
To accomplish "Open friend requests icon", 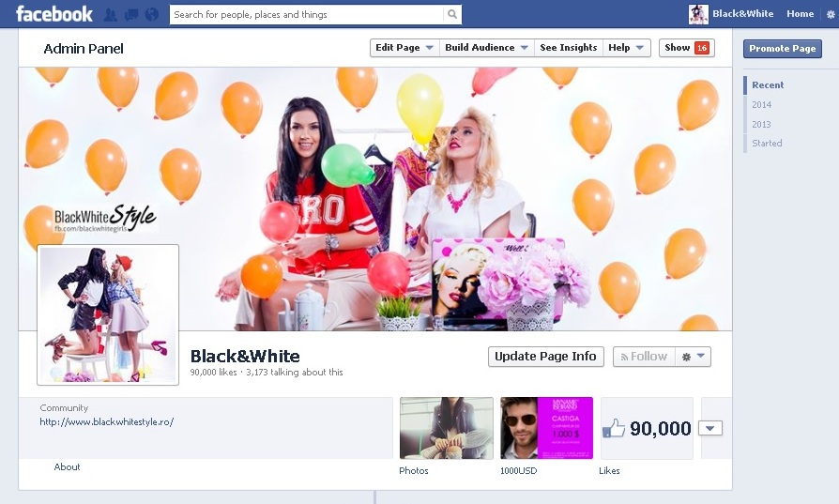I will tap(110, 14).
